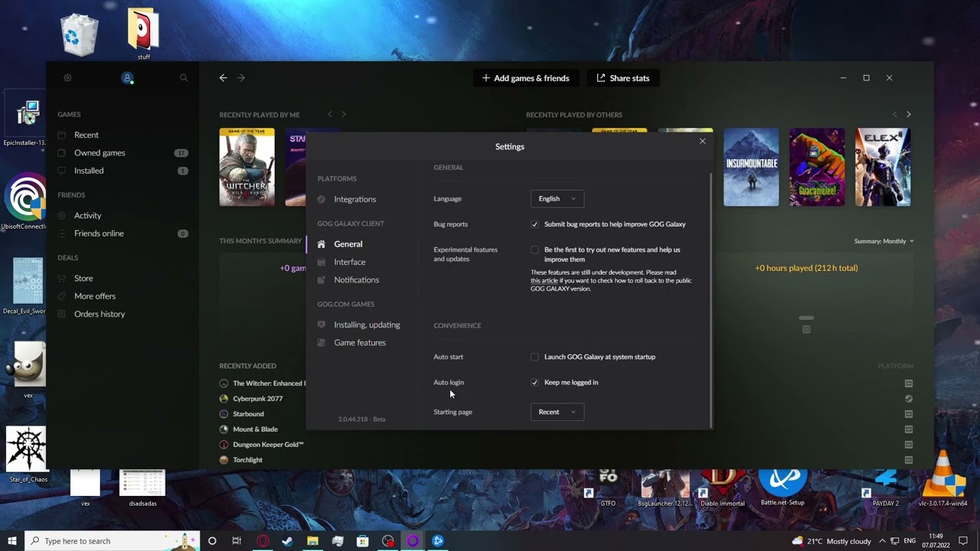Show previous recently played by others
Image resolution: width=980 pixels, height=551 pixels.
pyautogui.click(x=894, y=114)
